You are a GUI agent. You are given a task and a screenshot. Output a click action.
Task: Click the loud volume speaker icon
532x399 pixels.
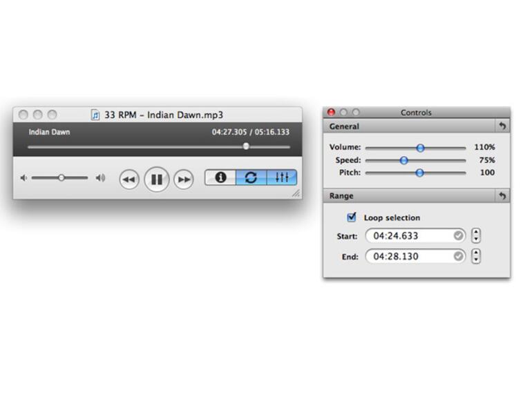point(100,177)
